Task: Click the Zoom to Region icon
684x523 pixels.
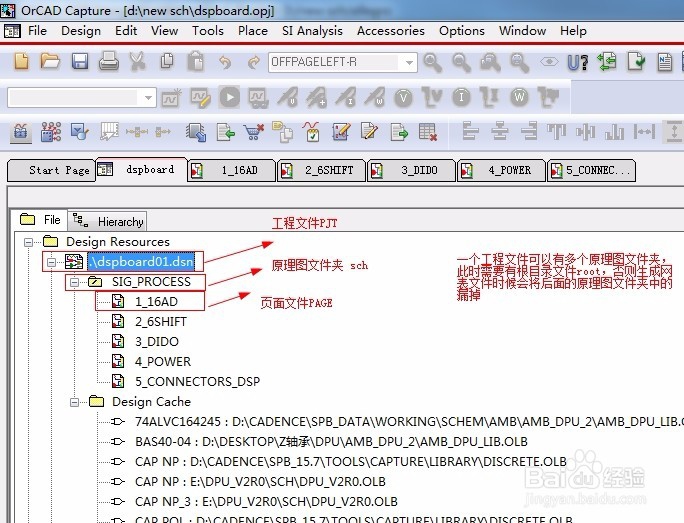Action: (490, 62)
